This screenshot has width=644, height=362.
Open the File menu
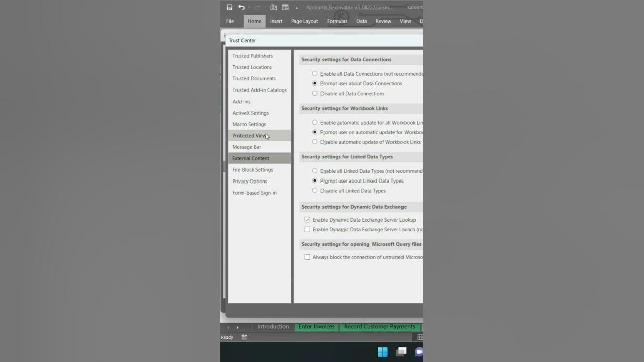point(230,21)
